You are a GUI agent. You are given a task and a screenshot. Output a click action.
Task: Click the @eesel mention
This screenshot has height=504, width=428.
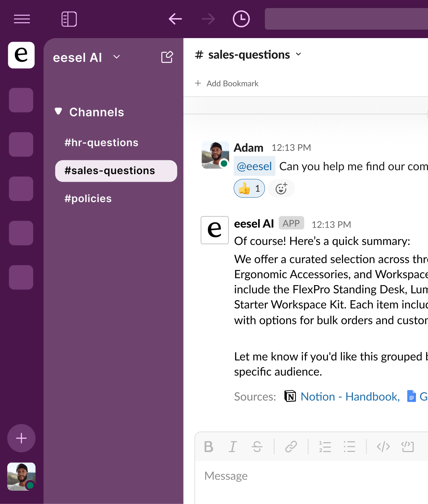(255, 166)
